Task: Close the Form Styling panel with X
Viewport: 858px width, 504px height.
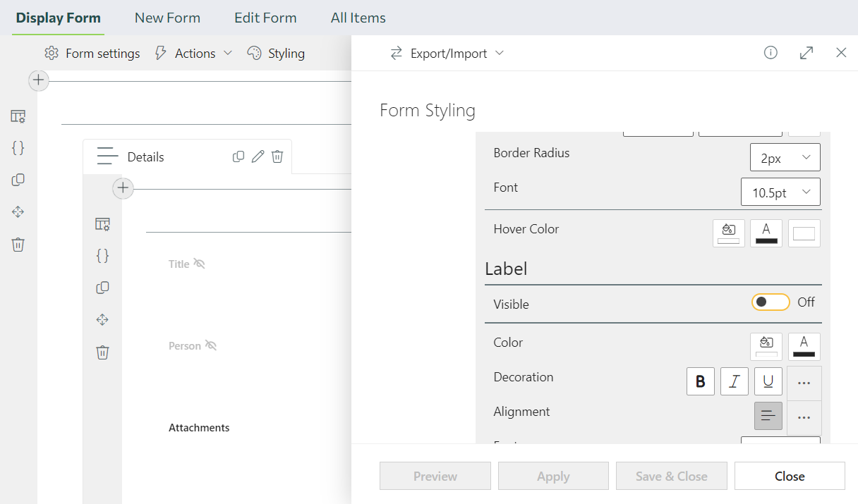Action: [841, 53]
